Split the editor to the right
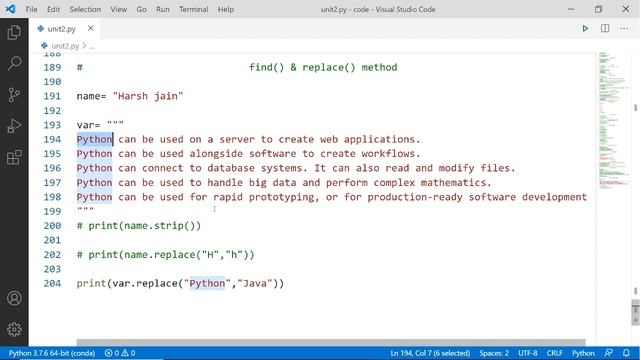 click(x=605, y=29)
